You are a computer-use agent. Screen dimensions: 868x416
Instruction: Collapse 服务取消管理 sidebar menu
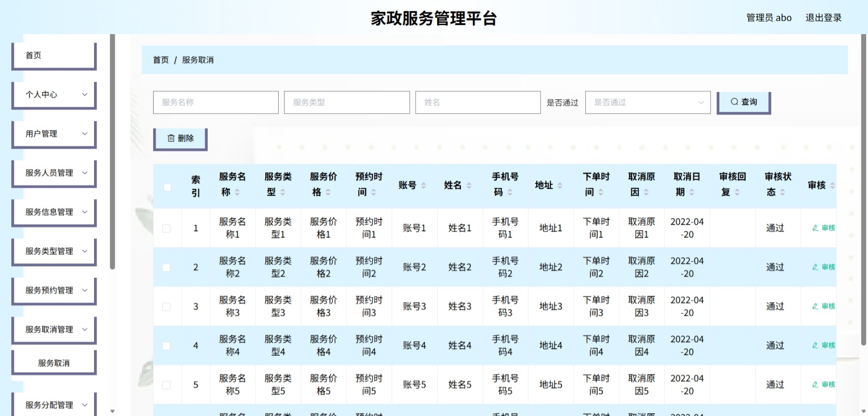tap(54, 330)
